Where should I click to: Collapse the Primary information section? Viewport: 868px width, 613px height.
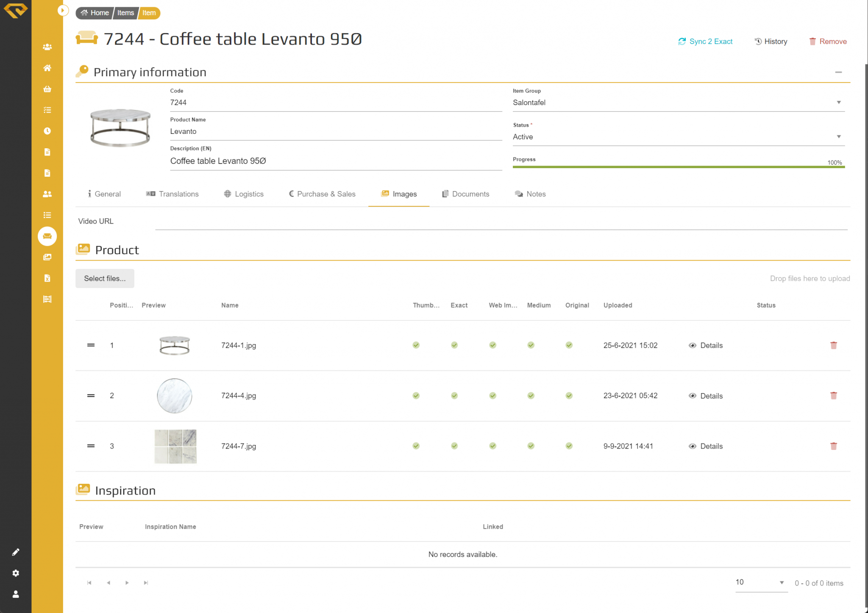838,72
